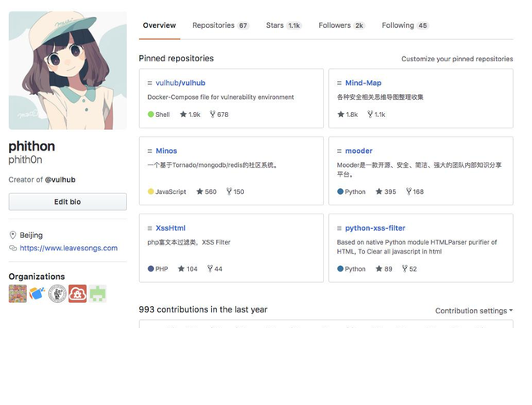Click the Pinned repositories heading
Screen dimensions: 532x405
[x=176, y=58]
